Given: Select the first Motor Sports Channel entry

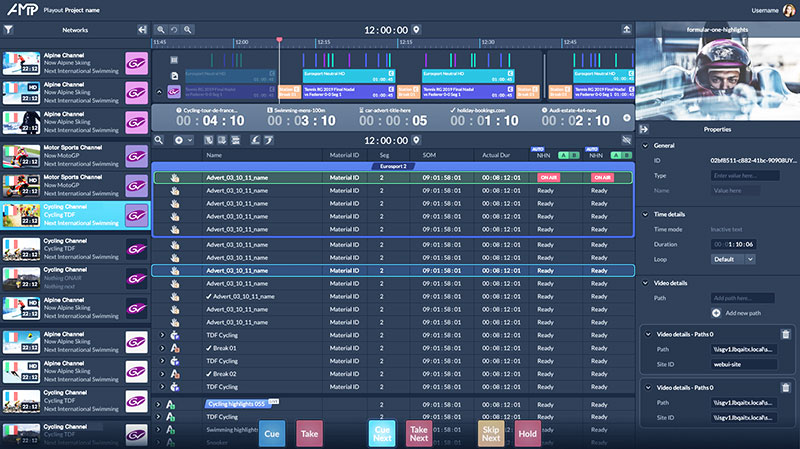Looking at the screenshot, I should pos(75,156).
